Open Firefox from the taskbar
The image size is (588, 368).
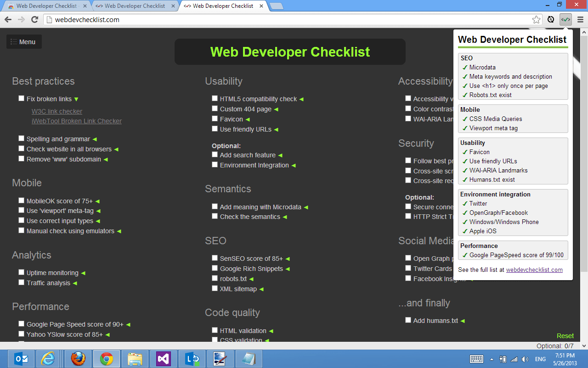pyautogui.click(x=78, y=359)
